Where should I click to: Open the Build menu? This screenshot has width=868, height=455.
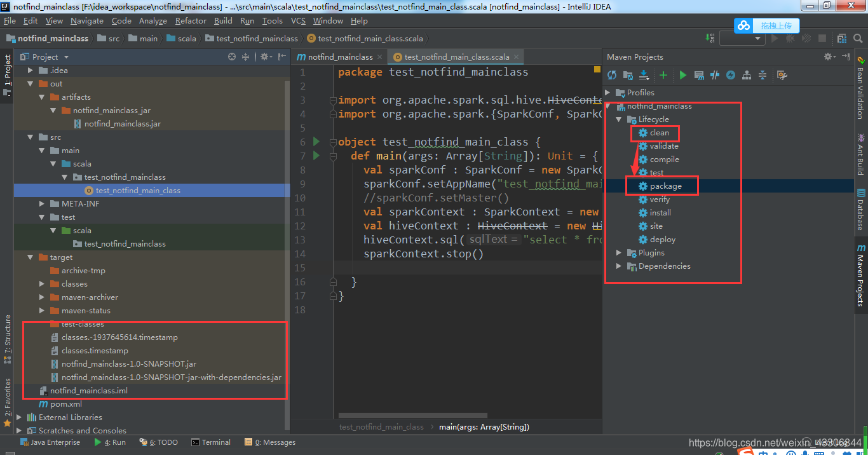click(223, 20)
